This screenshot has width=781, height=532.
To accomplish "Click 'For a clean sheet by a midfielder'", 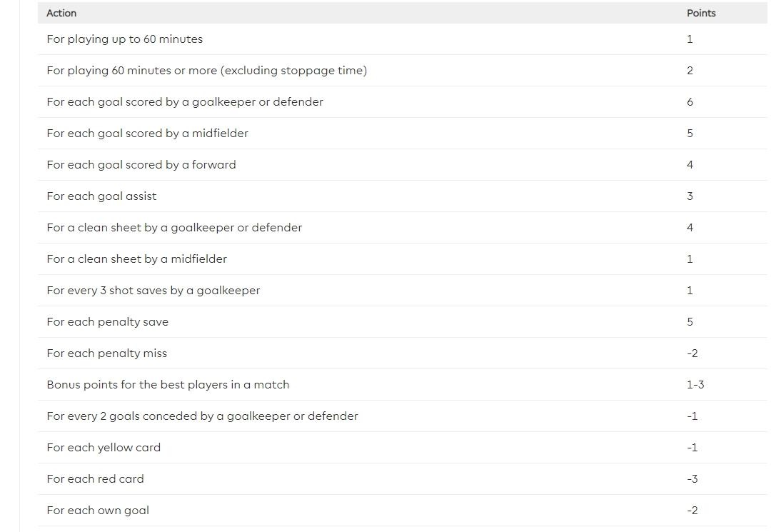I will point(136,259).
